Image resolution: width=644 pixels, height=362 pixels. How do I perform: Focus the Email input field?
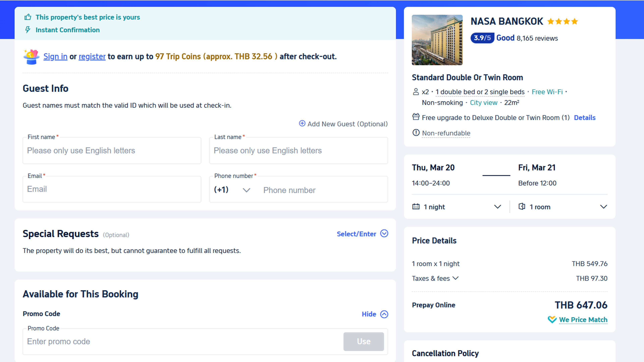tap(112, 189)
